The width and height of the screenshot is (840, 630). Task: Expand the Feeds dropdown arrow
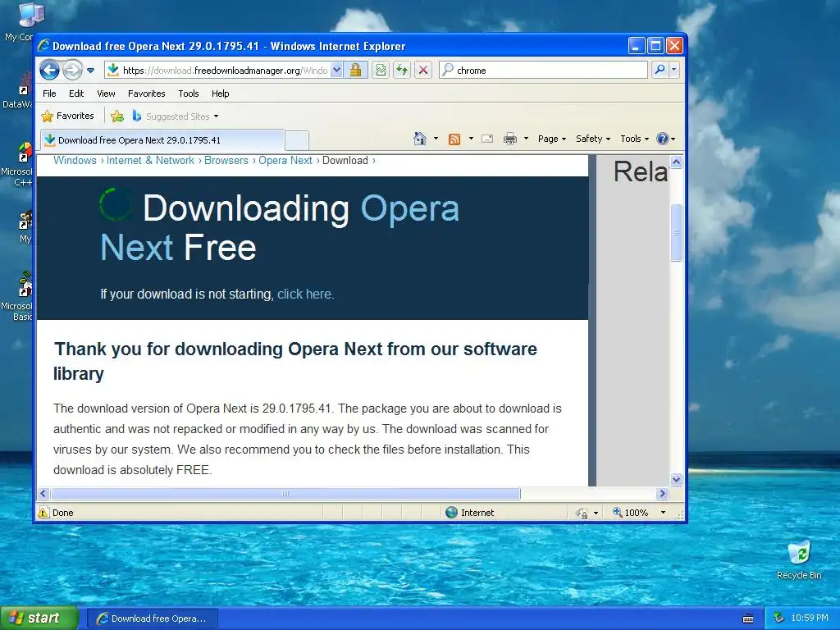[x=471, y=139]
